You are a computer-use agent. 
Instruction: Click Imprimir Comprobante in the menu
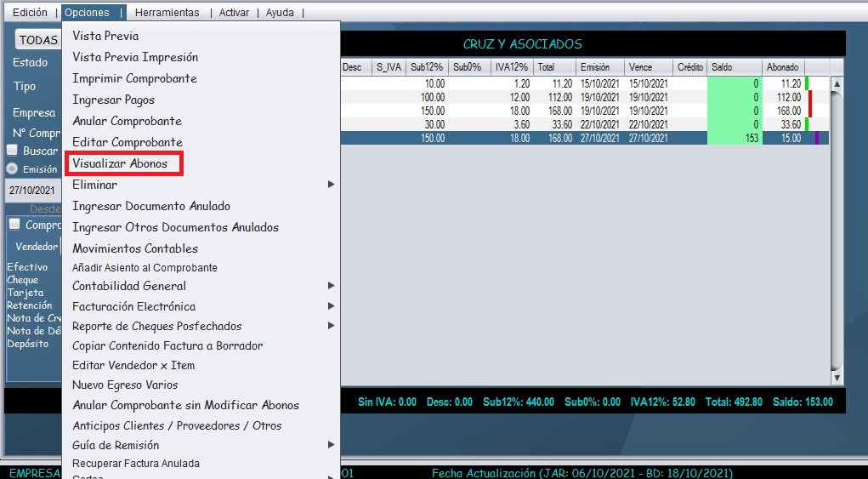tap(134, 78)
